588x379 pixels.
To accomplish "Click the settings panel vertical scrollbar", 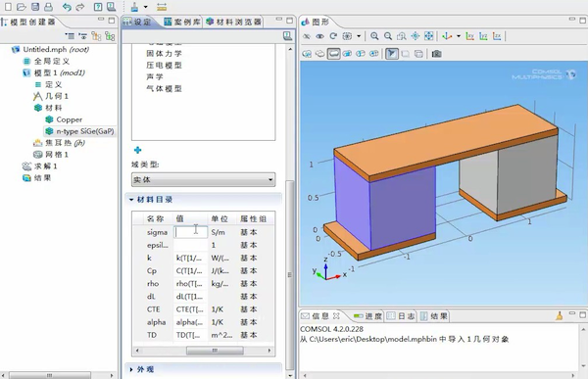I will tap(289, 275).
